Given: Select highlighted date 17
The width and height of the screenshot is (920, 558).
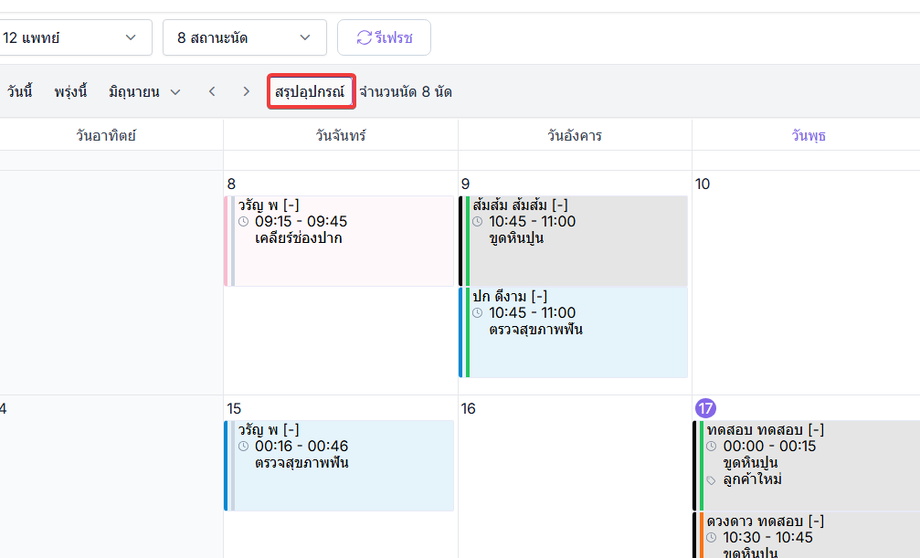Looking at the screenshot, I should click(x=705, y=408).
